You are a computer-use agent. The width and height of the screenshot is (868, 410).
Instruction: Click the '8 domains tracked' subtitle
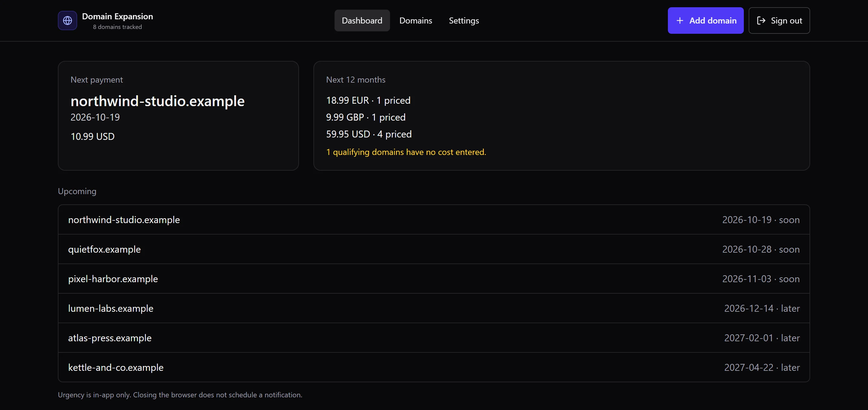(117, 27)
